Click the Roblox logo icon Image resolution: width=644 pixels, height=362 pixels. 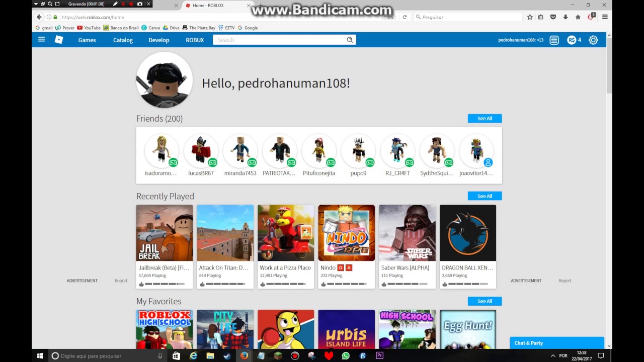pos(59,40)
